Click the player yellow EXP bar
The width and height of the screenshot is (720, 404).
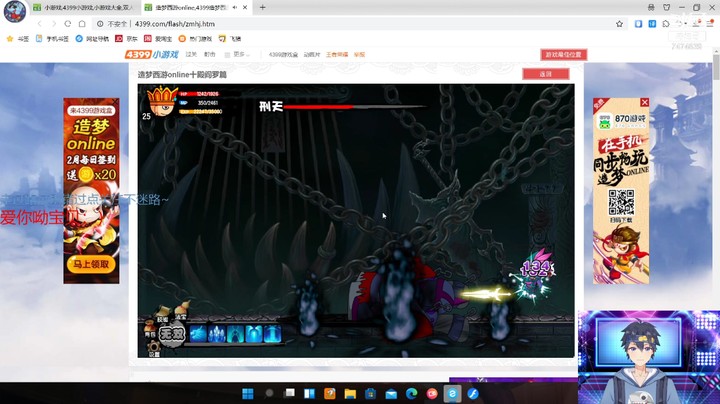(200, 112)
